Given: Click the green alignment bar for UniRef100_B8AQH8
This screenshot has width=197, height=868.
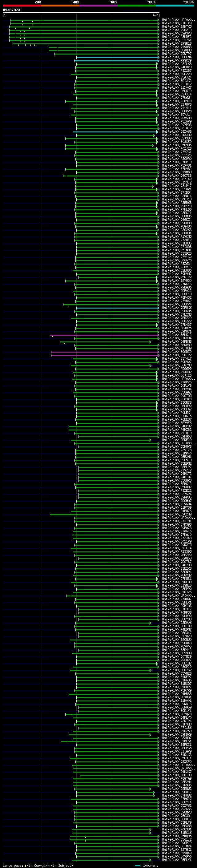Looking at the screenshot, I should (x=104, y=50).
